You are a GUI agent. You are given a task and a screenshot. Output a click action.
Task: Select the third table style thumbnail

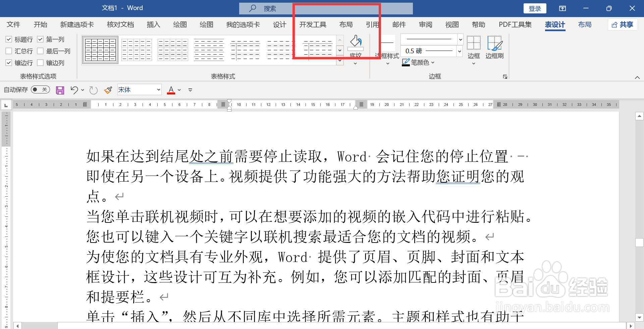(173, 50)
